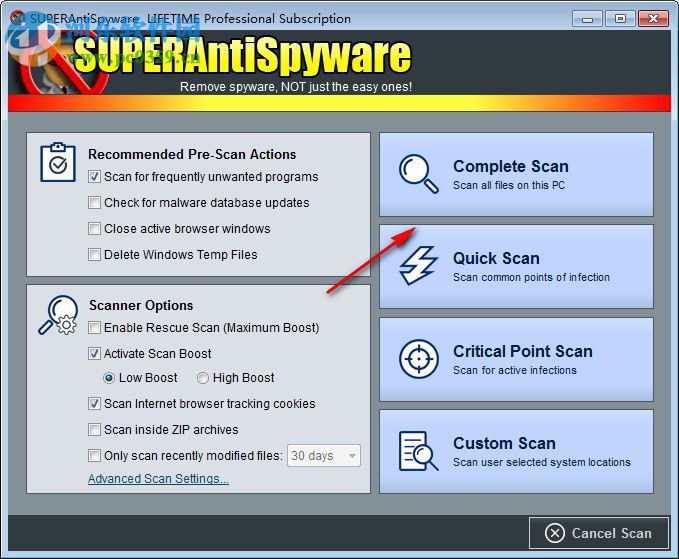679x559 pixels.
Task: Click the Scanner Options magnifier gear icon
Action: [x=58, y=315]
